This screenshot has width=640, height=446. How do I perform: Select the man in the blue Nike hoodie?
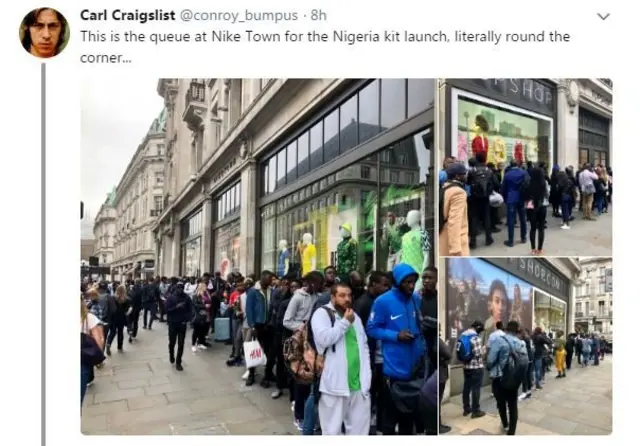397,326
